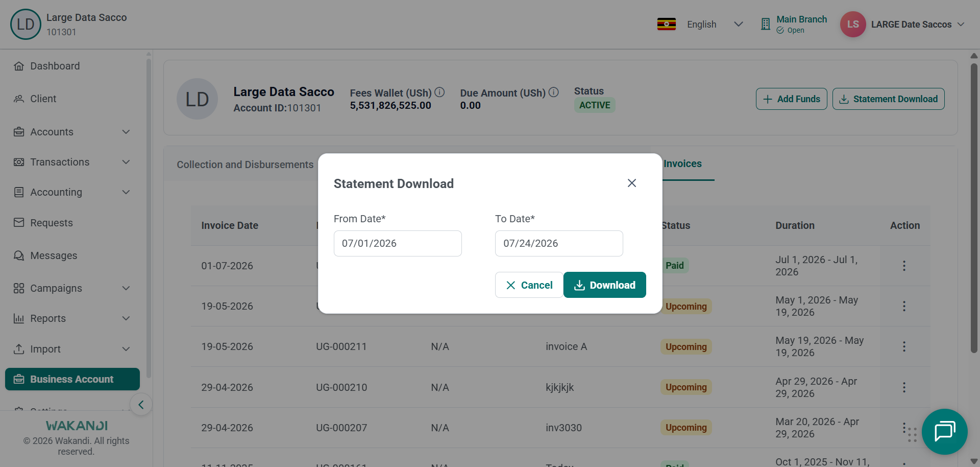Select the Business Account menu item
This screenshot has width=980, height=467.
[72, 379]
